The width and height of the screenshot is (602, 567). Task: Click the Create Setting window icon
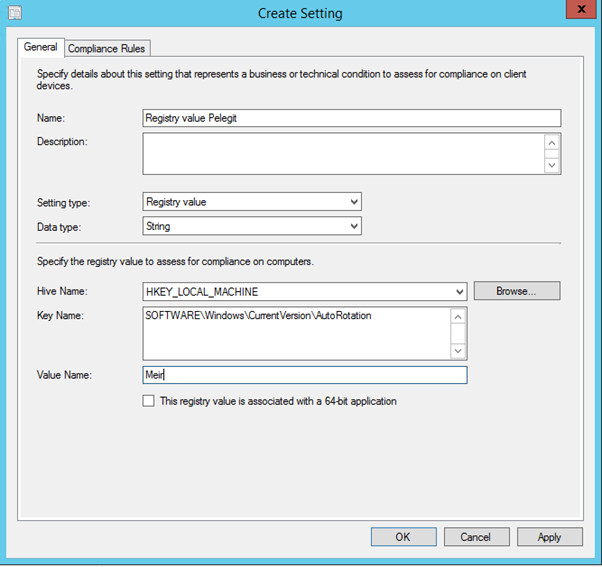pos(15,13)
